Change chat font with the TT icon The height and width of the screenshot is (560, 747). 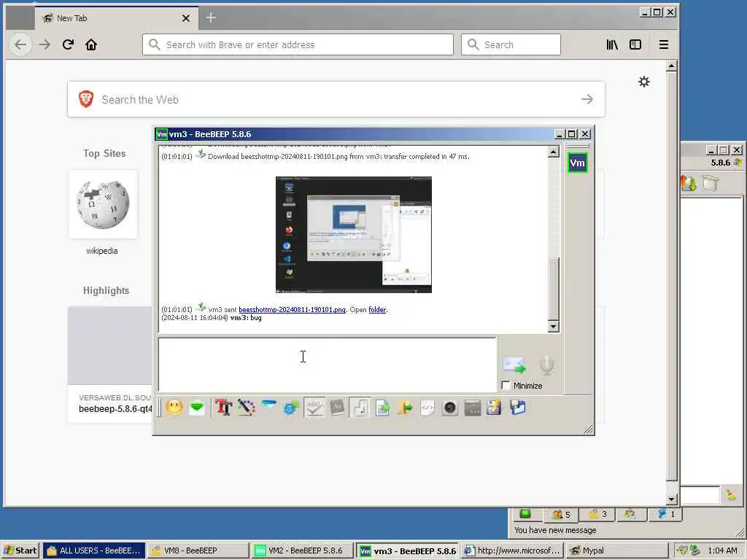coord(223,408)
